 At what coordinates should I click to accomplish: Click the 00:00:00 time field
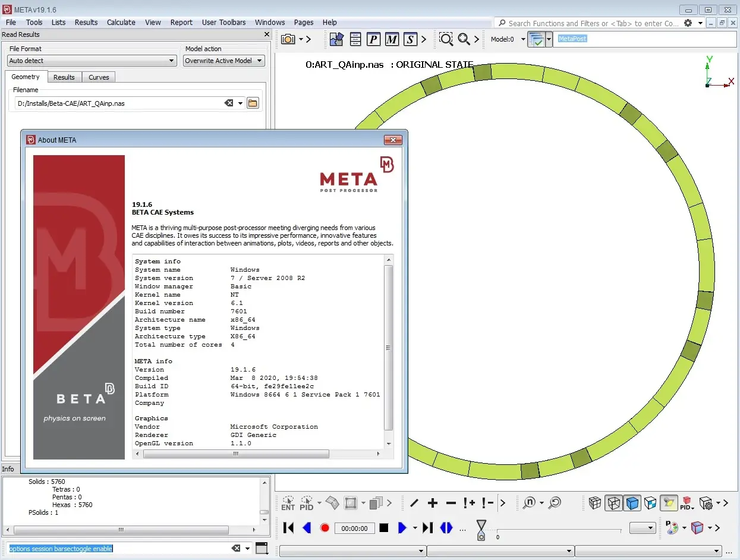click(x=355, y=528)
